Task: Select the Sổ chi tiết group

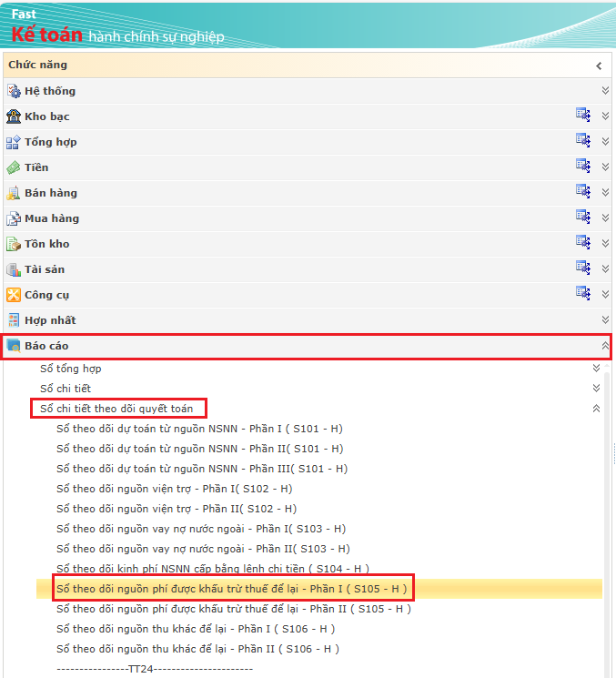Action: [x=66, y=389]
